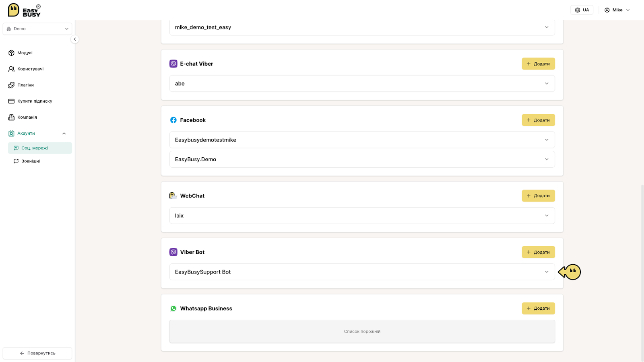This screenshot has height=362, width=644.
Task: Add a Whatsapp Business account
Action: pyautogui.click(x=538, y=309)
